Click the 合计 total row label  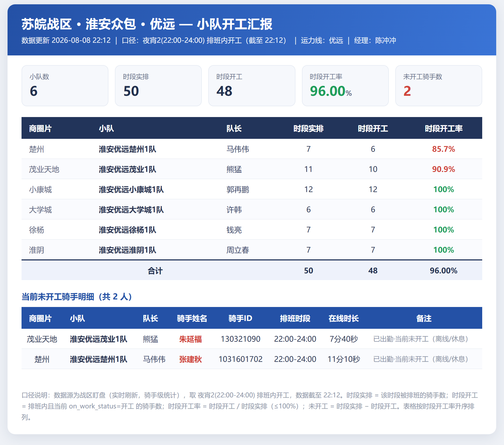[x=155, y=271]
